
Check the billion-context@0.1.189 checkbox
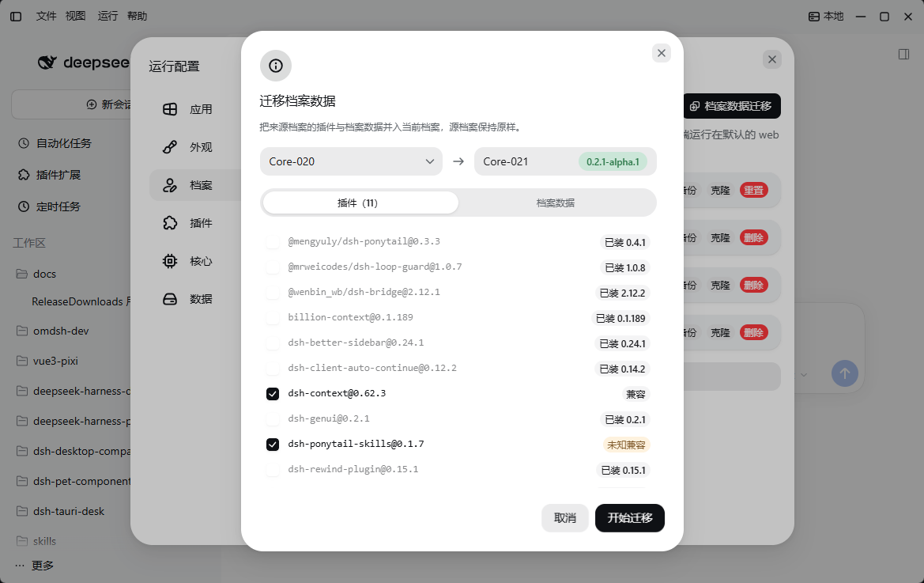(272, 318)
